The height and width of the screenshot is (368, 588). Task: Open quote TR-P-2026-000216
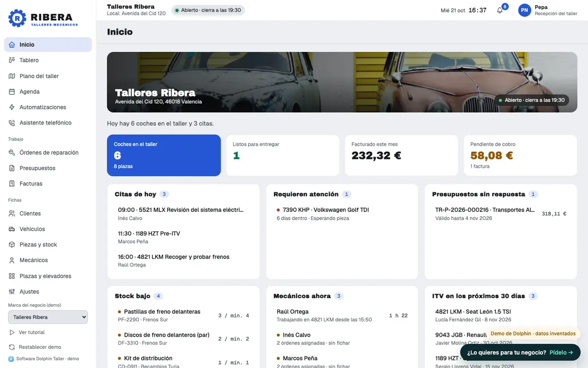point(501,213)
